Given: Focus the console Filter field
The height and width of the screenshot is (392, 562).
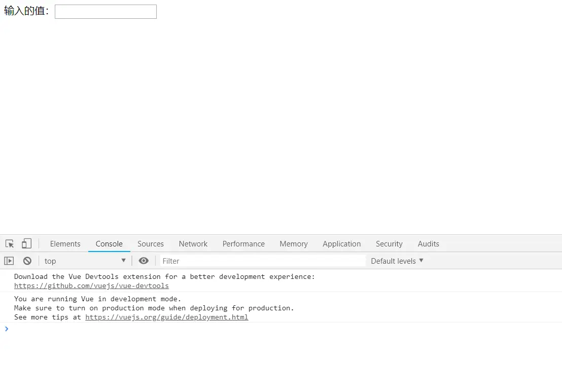Looking at the screenshot, I should [x=263, y=261].
